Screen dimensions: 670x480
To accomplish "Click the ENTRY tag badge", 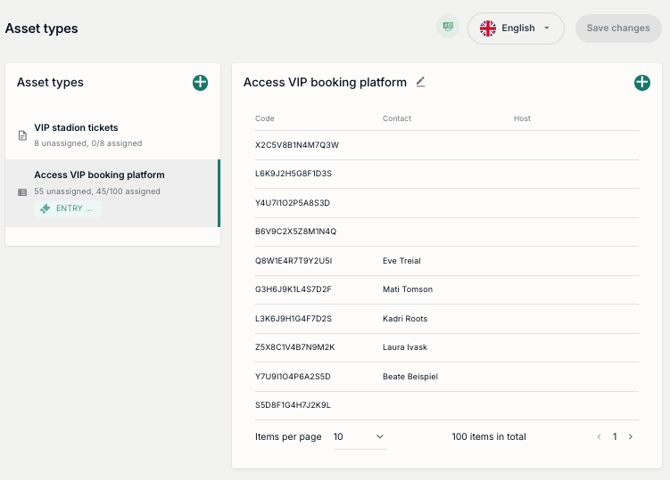I will (68, 209).
